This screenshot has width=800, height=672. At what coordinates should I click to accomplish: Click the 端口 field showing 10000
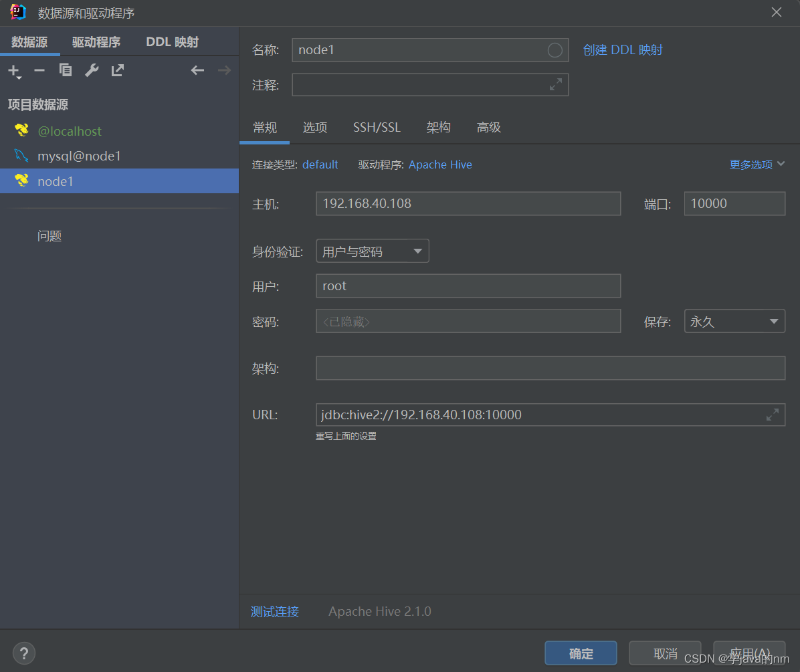click(734, 203)
